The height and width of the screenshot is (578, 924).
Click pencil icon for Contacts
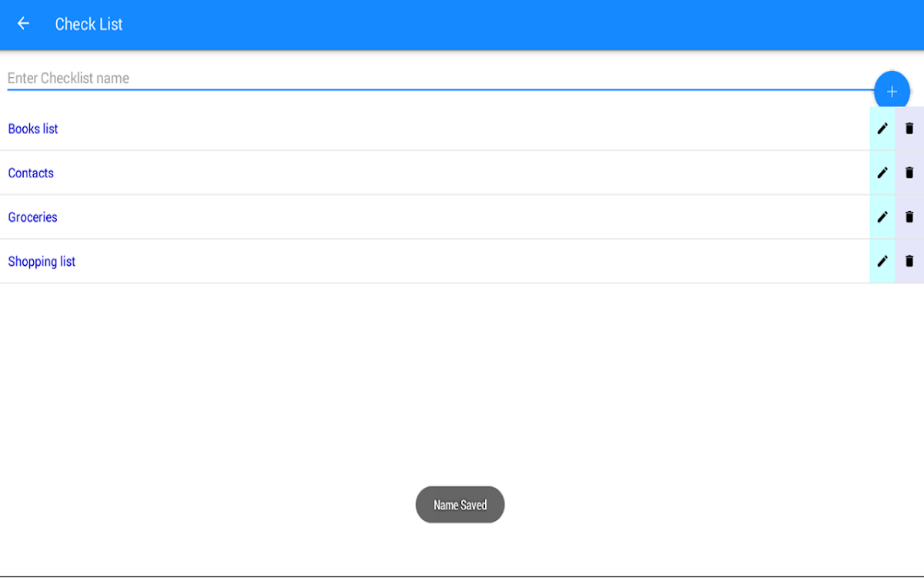click(x=882, y=173)
